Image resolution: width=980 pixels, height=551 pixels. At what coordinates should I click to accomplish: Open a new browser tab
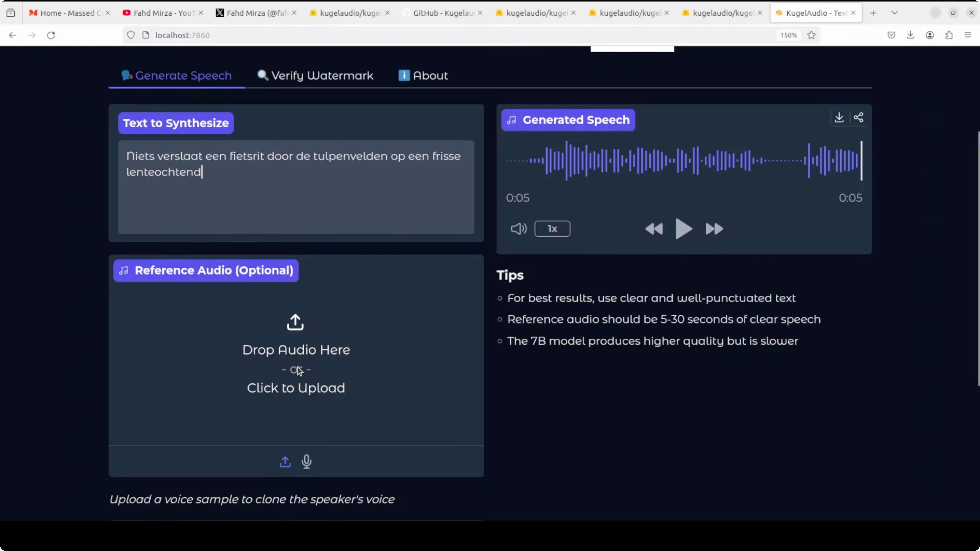pyautogui.click(x=873, y=13)
